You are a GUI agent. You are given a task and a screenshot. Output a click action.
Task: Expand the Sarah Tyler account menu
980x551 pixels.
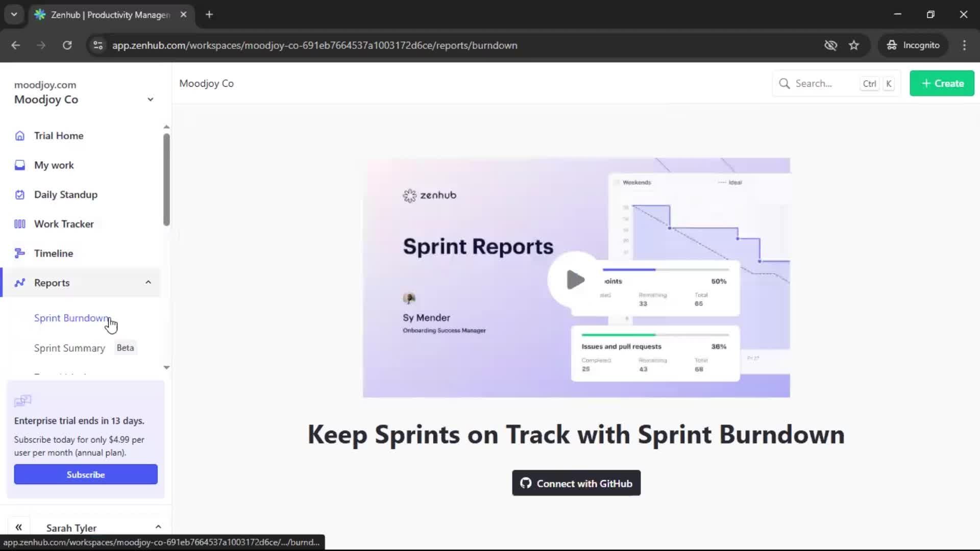tap(158, 527)
